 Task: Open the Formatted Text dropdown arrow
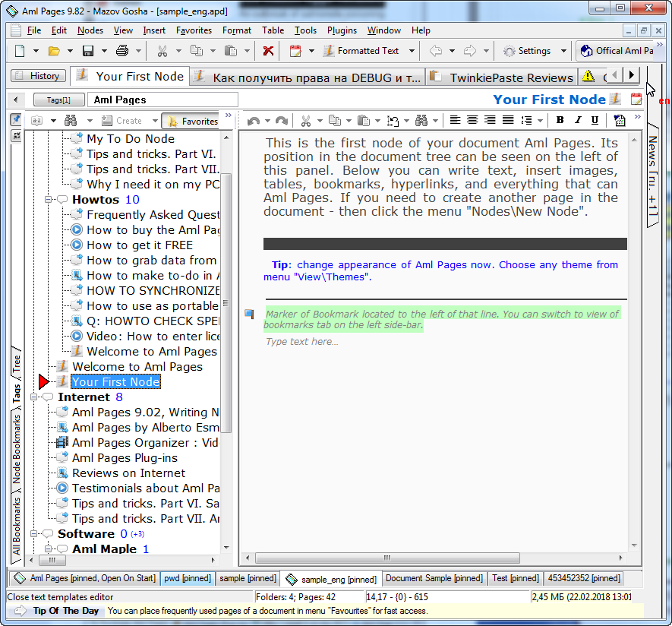(412, 51)
